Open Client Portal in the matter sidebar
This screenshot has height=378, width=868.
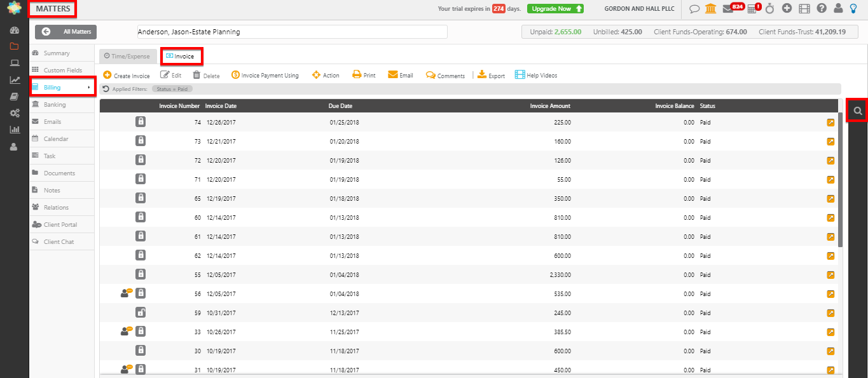[62, 225]
